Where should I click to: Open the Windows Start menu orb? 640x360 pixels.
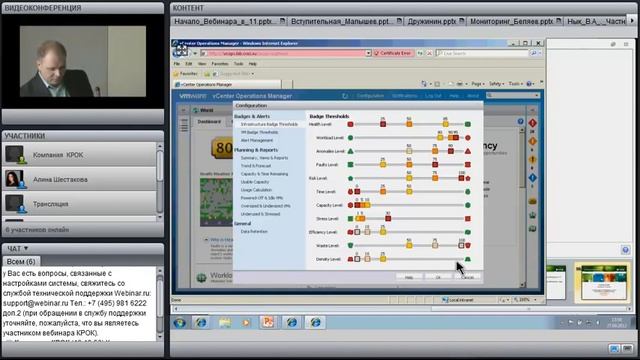pyautogui.click(x=180, y=323)
